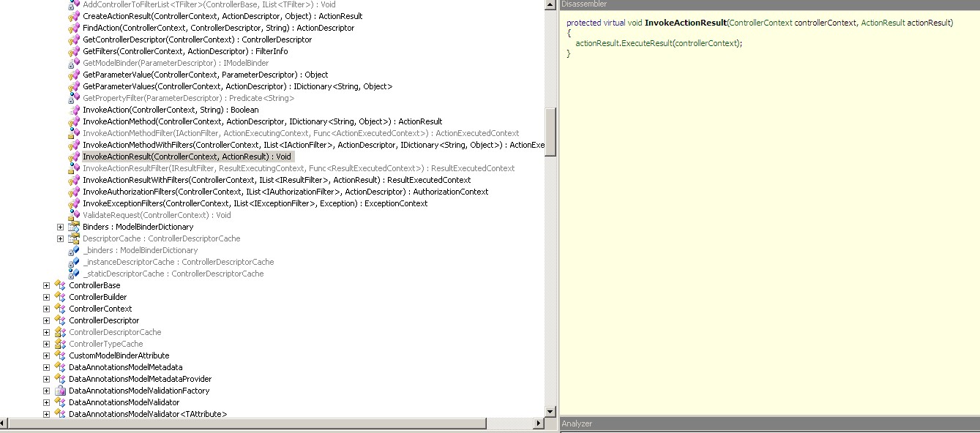
Task: Click the icon beside the highlighted InvokeActionResult method
Action: (x=73, y=157)
